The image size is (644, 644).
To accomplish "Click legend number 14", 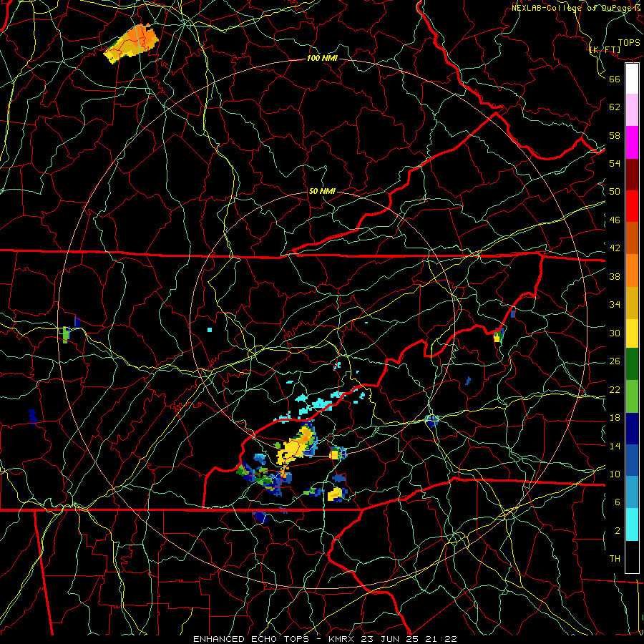I will (615, 446).
